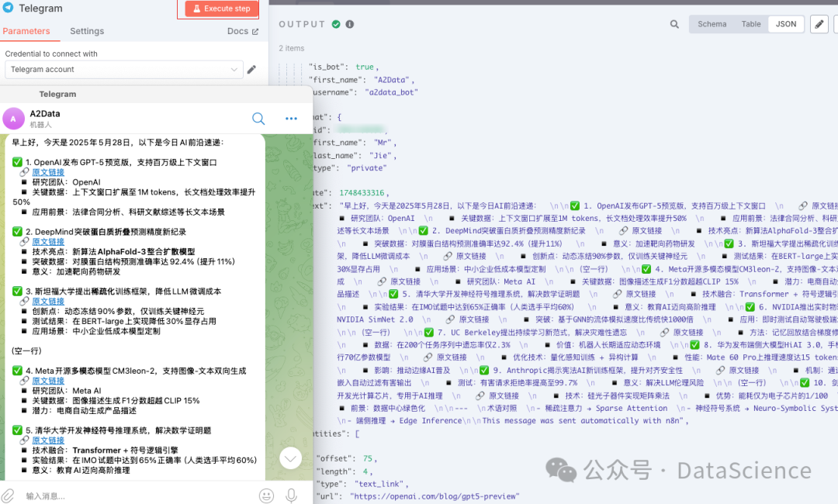Open the chat three-dots more menu

pyautogui.click(x=291, y=119)
